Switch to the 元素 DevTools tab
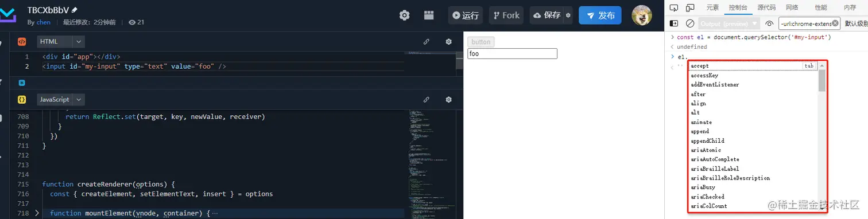This screenshot has height=219, width=868. click(x=712, y=7)
